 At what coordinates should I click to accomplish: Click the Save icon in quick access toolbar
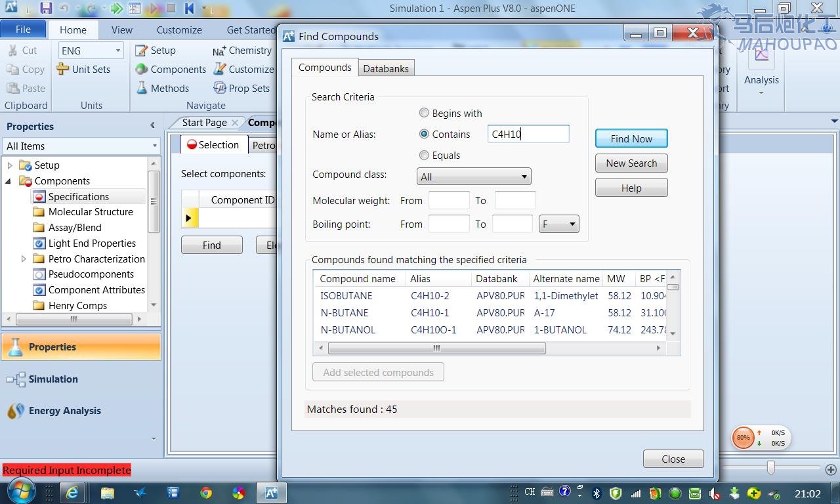point(46,9)
